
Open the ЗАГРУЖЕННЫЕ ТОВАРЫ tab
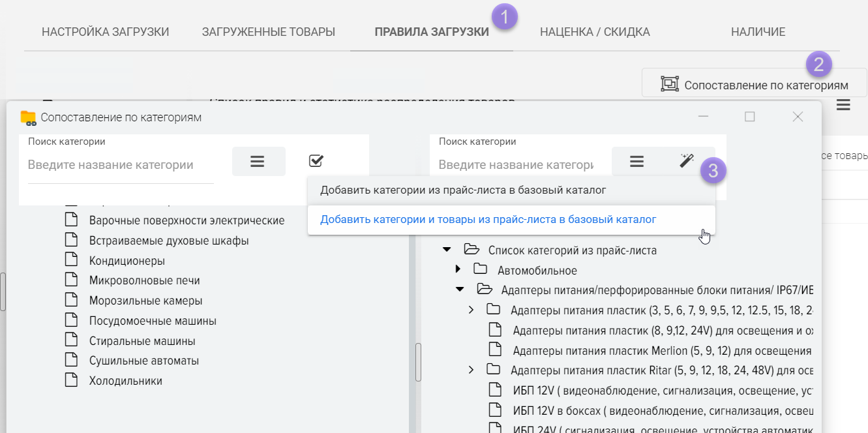(x=268, y=32)
